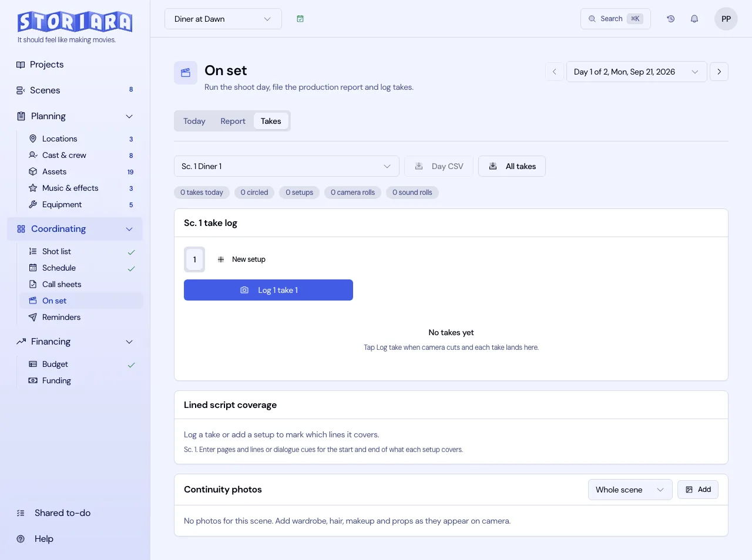
Task: Click the Lined script coverage heading
Action: [x=230, y=405]
